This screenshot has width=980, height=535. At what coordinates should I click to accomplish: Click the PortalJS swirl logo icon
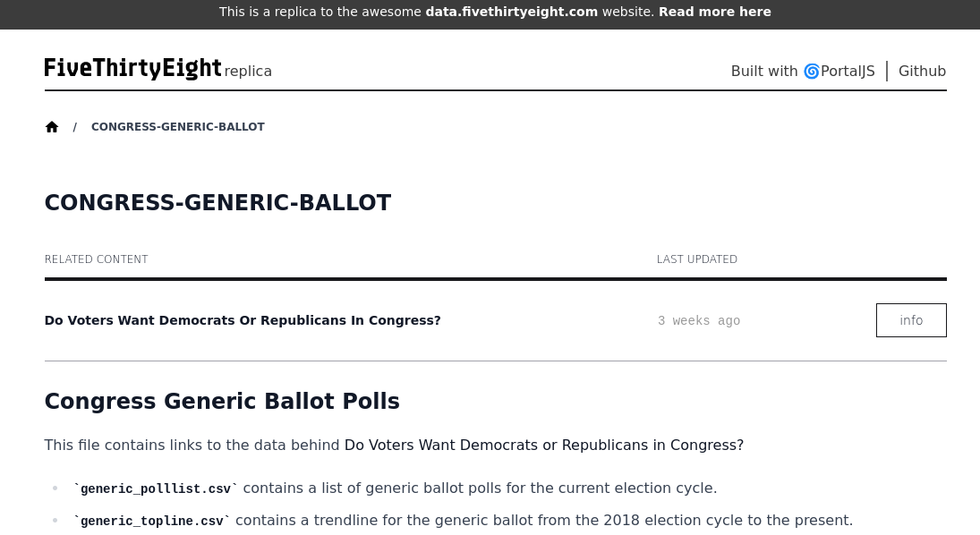tap(811, 72)
